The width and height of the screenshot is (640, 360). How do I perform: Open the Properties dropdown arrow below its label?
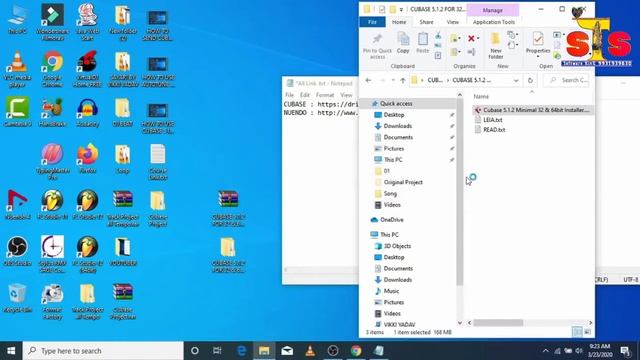pos(538,57)
